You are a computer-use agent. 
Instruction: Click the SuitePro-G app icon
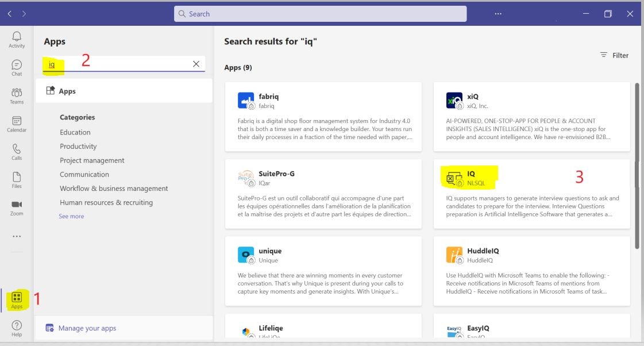click(x=246, y=178)
